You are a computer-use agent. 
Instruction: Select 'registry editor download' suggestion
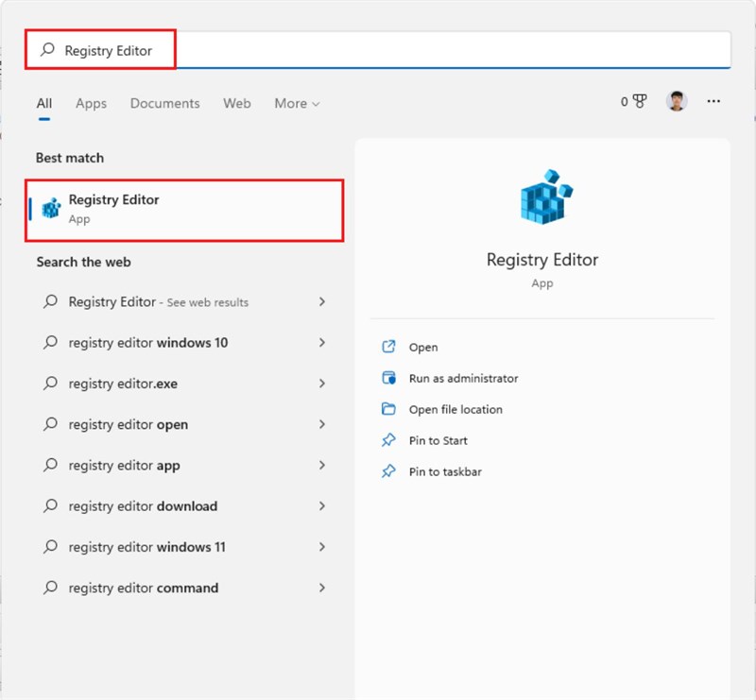[184, 506]
